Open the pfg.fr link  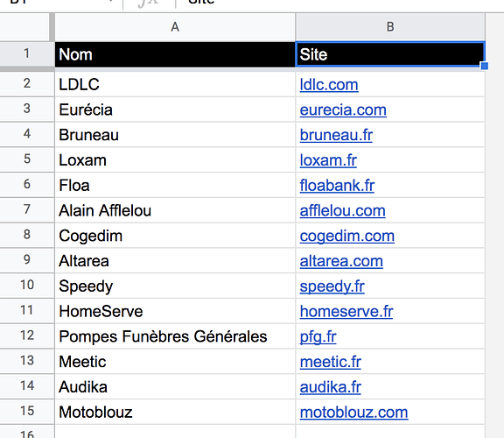[318, 337]
